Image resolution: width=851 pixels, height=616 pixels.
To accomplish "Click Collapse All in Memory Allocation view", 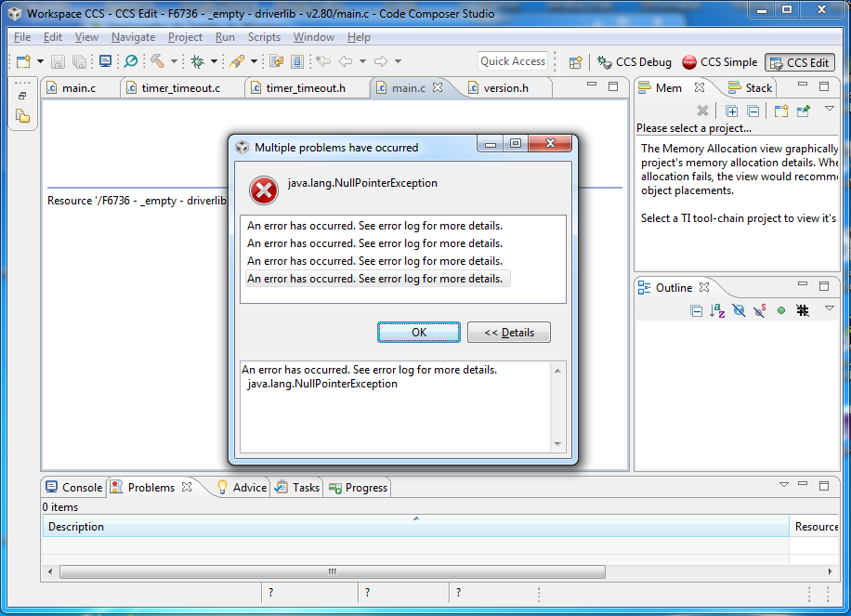I will tap(753, 111).
